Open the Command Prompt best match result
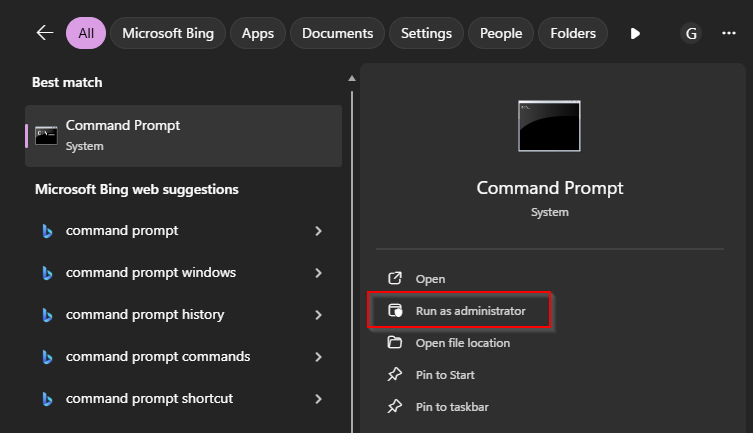 [183, 136]
